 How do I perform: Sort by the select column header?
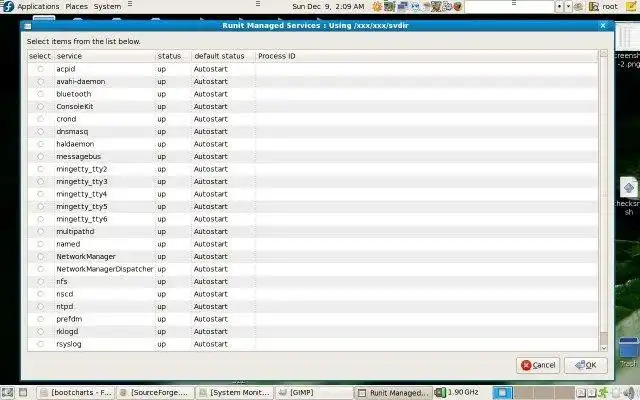tap(40, 56)
